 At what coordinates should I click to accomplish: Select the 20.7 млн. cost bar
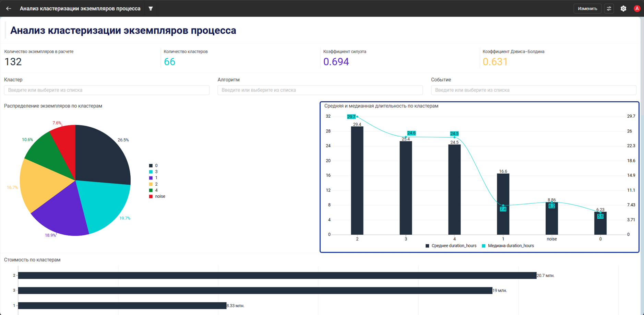(277, 275)
